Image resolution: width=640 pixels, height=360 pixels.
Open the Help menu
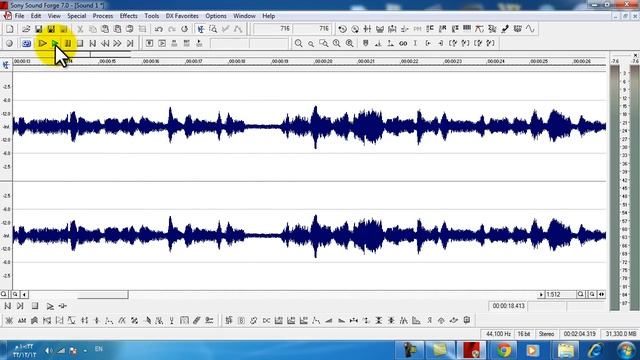[268, 16]
